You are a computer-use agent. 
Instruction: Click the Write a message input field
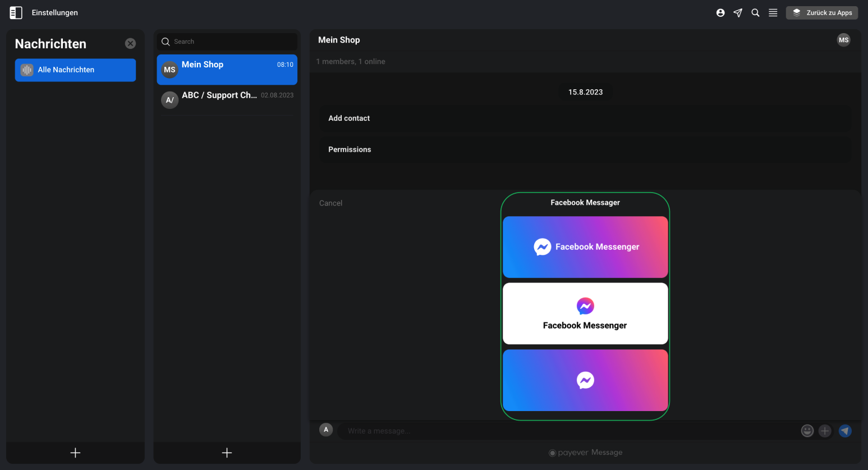tap(567, 431)
